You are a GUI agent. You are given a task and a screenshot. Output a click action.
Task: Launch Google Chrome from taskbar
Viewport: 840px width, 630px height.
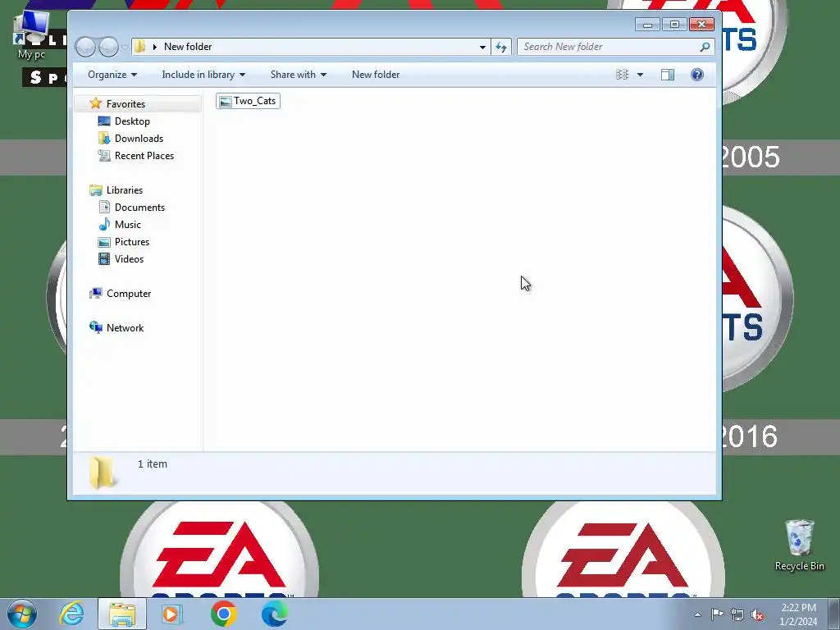pyautogui.click(x=223, y=614)
